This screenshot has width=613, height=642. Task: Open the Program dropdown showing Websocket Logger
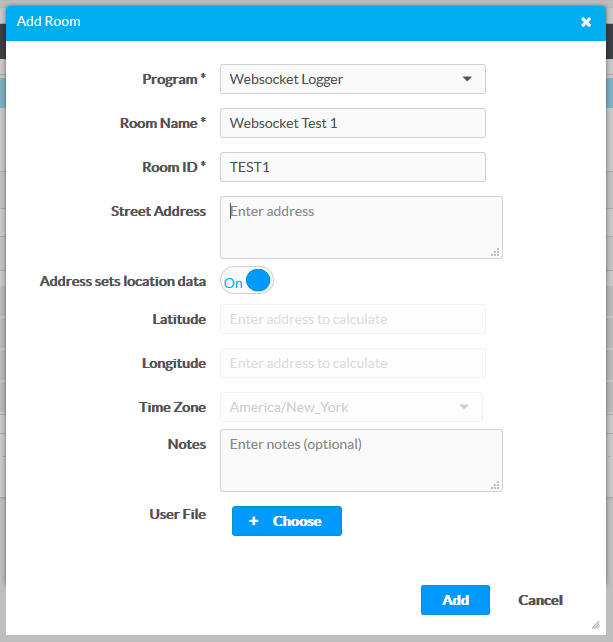pyautogui.click(x=352, y=79)
